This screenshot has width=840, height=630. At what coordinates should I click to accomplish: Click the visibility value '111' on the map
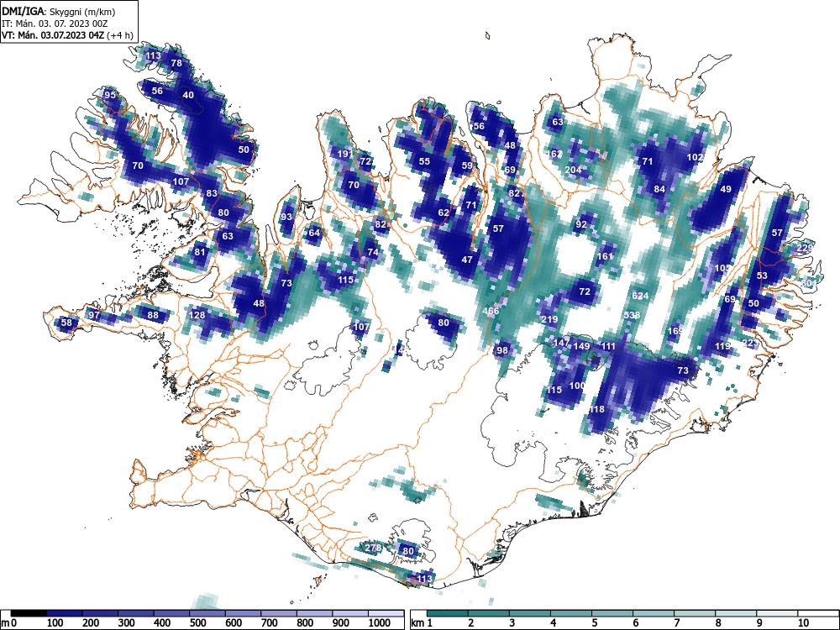pyautogui.click(x=608, y=346)
